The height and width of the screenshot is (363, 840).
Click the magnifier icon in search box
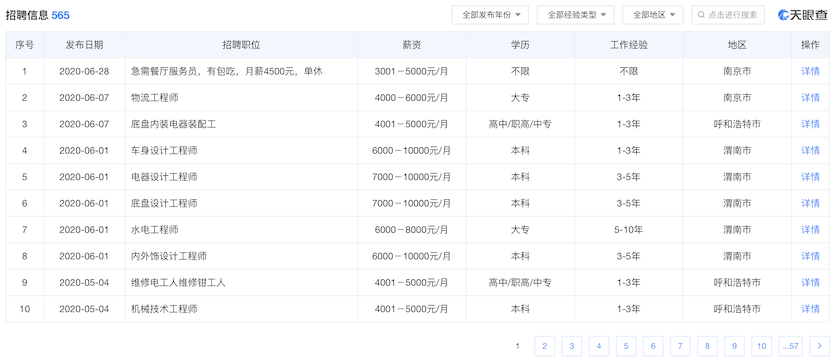(701, 15)
